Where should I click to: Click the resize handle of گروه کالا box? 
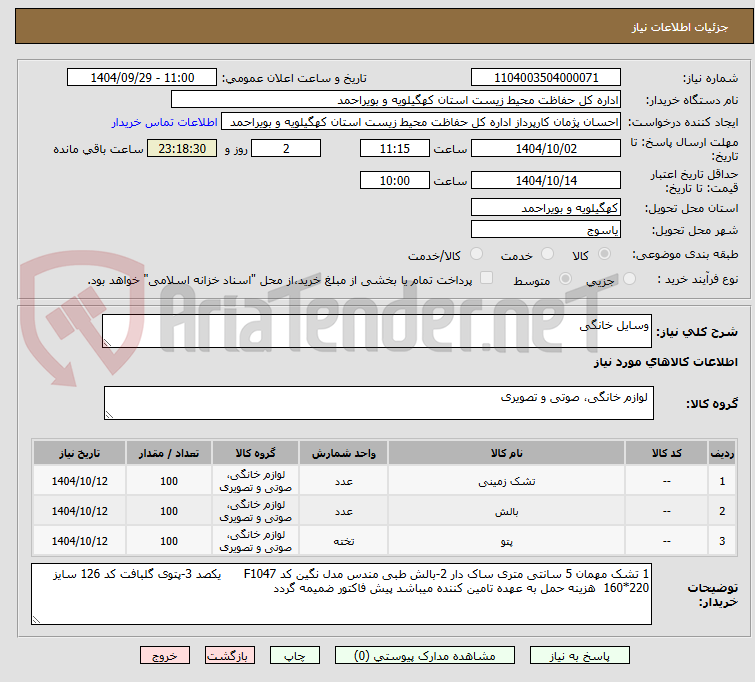(x=109, y=415)
